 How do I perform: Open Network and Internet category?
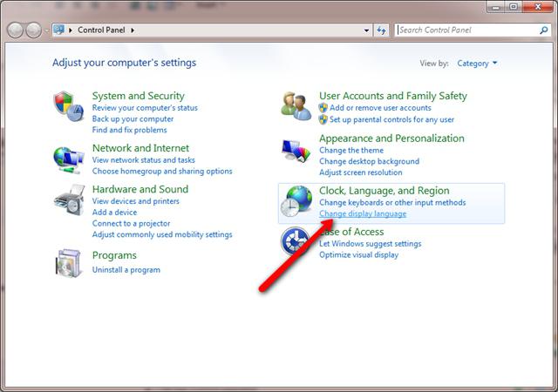[x=140, y=148]
